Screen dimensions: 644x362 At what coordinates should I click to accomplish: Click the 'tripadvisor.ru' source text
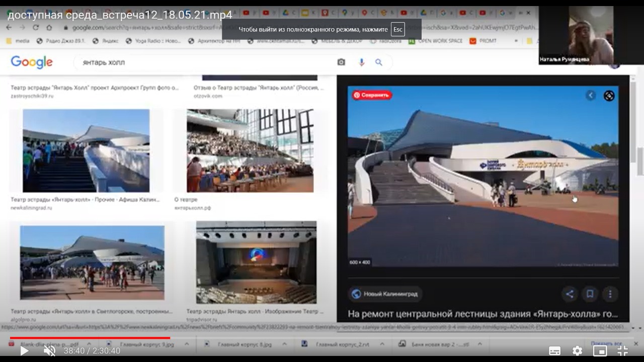(201, 319)
